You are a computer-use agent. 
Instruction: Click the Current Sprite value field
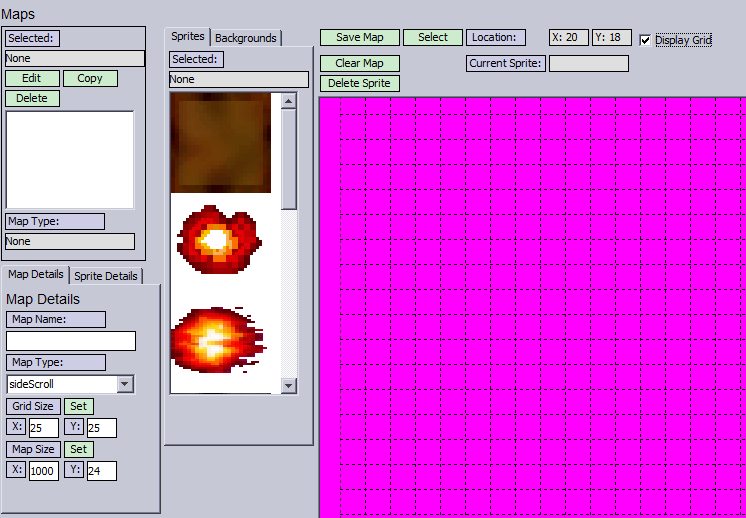click(589, 63)
